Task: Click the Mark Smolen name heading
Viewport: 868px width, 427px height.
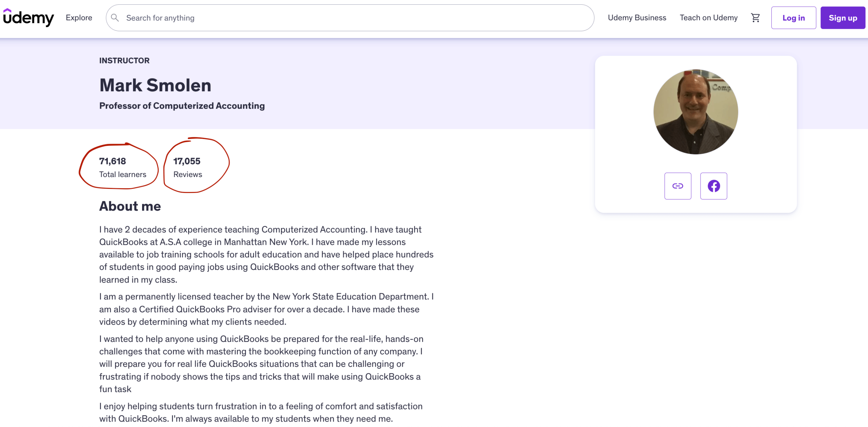Action: pyautogui.click(x=155, y=85)
